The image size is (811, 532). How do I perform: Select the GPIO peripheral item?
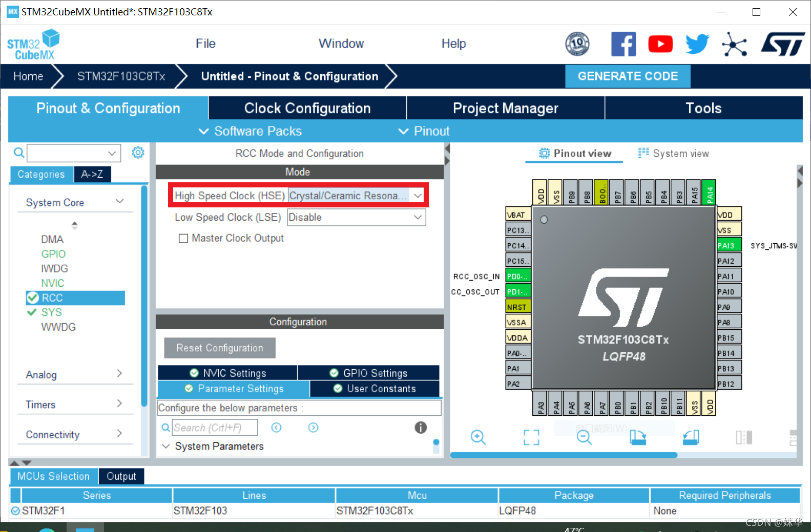53,254
